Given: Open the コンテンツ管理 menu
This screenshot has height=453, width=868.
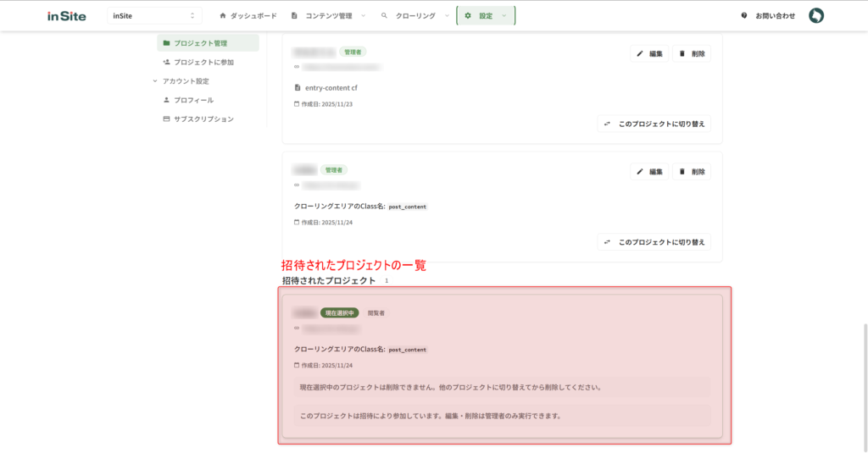Looking at the screenshot, I should coord(328,15).
